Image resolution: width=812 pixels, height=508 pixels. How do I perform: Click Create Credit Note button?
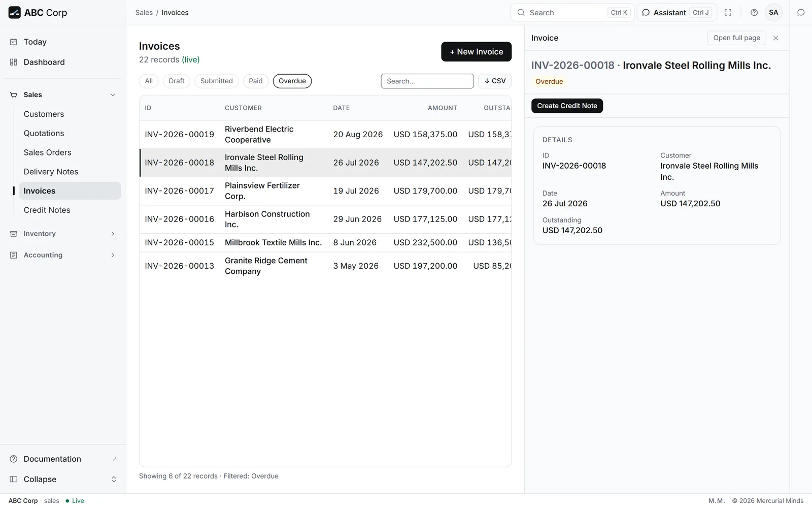point(567,106)
